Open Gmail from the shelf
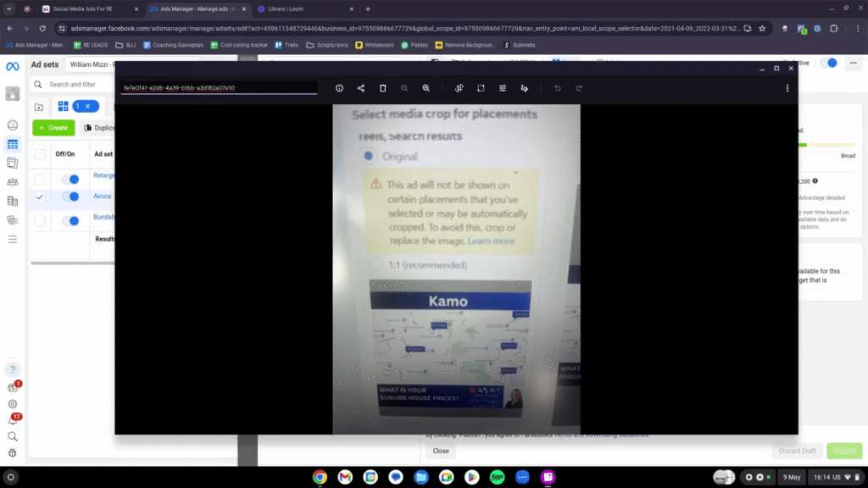The height and width of the screenshot is (488, 868). (345, 477)
